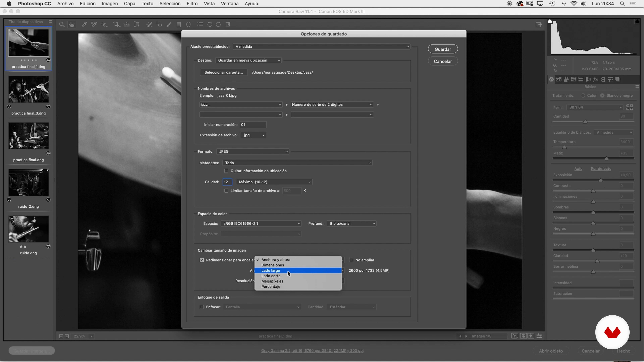Click the Exposición slider handle
Screen dimensions: 644x362
[x=601, y=180]
